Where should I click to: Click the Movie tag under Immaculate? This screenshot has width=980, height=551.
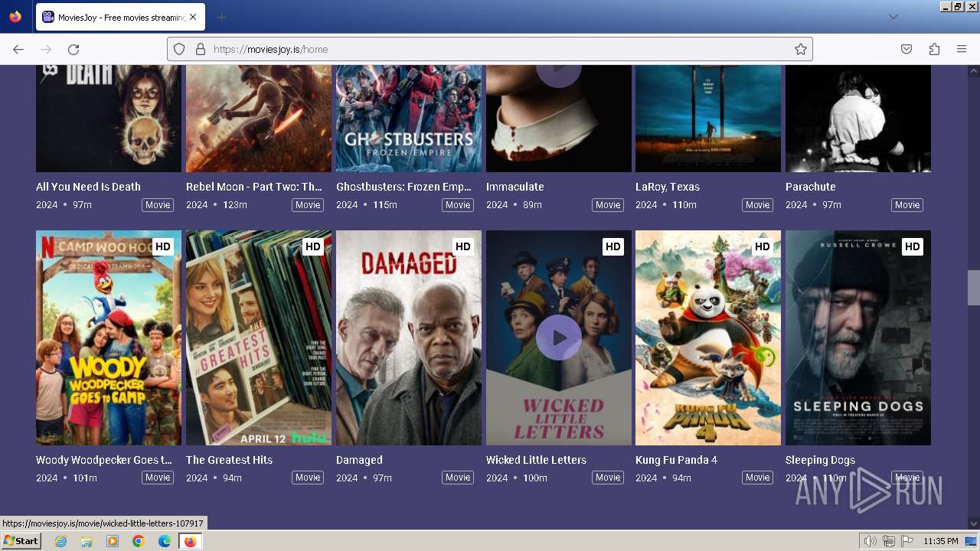[x=608, y=205]
